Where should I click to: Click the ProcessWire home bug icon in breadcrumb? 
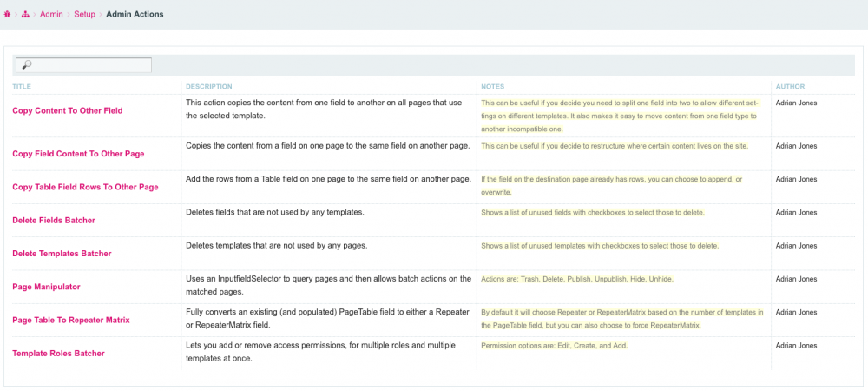coord(7,15)
